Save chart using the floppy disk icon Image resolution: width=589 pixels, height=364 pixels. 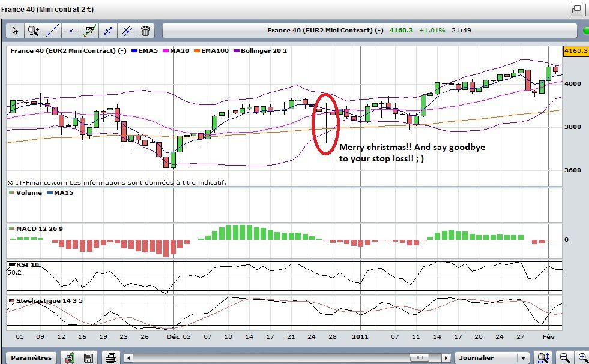click(88, 357)
